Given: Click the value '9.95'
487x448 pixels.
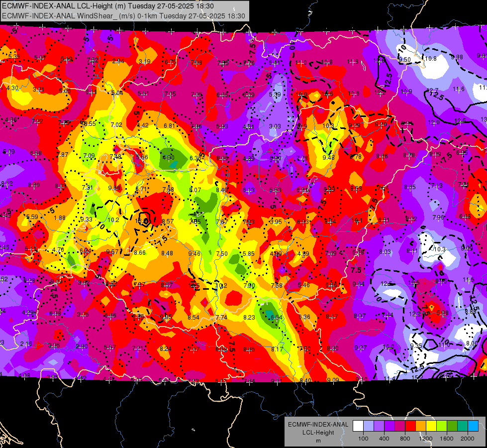Looking at the screenshot, I should pyautogui.click(x=166, y=317).
